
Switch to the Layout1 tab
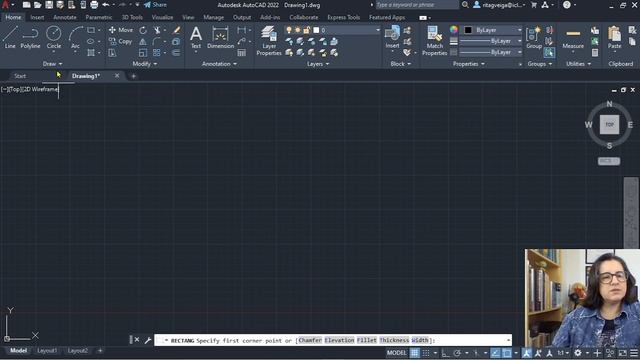pos(47,351)
